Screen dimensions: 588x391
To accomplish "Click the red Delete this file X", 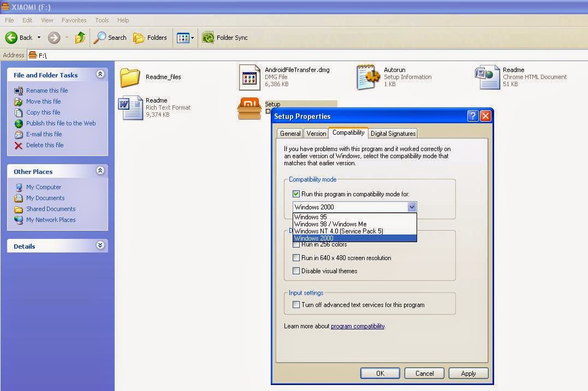I will [x=19, y=145].
